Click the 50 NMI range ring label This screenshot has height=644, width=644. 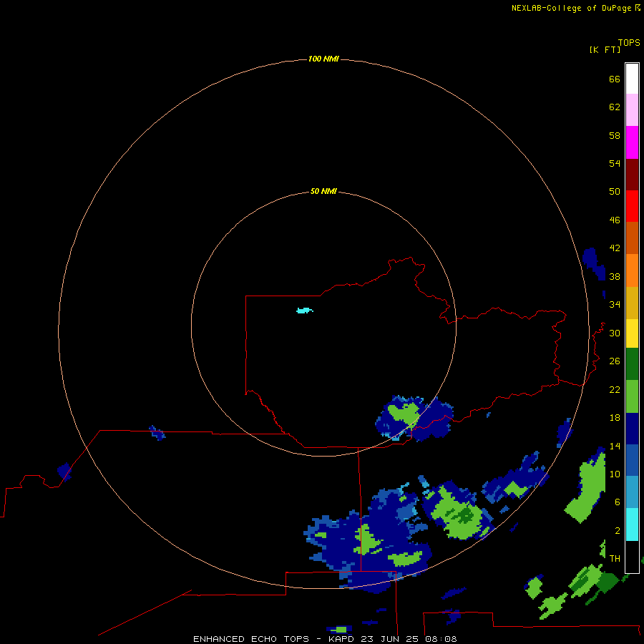[323, 191]
